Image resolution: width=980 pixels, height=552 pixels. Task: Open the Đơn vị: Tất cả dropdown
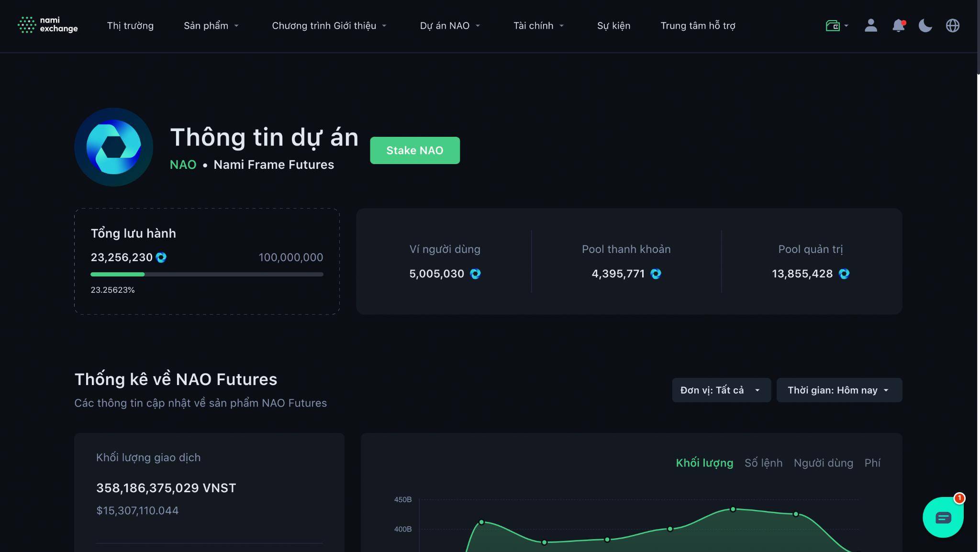point(721,390)
